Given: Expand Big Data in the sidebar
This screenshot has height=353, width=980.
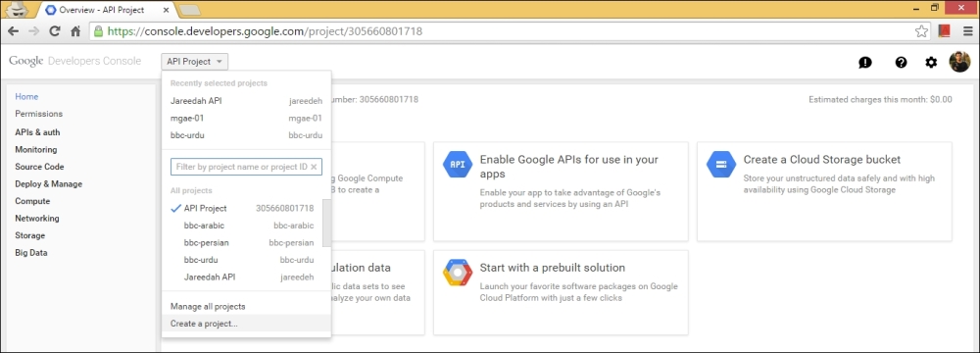Looking at the screenshot, I should [31, 253].
